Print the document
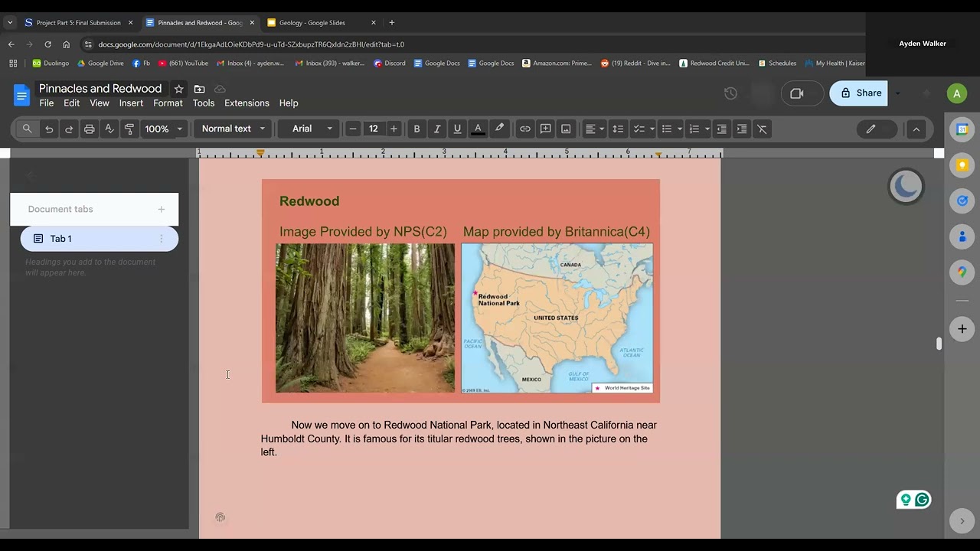 90,129
